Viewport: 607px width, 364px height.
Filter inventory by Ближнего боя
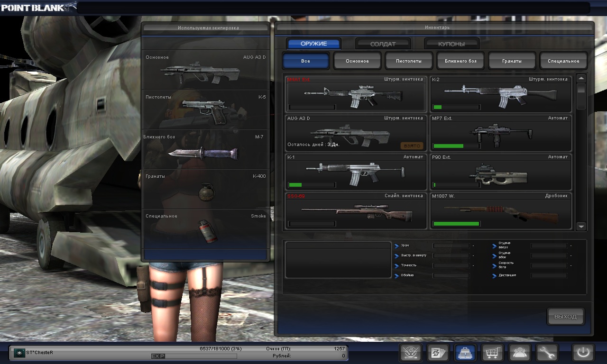pos(460,61)
